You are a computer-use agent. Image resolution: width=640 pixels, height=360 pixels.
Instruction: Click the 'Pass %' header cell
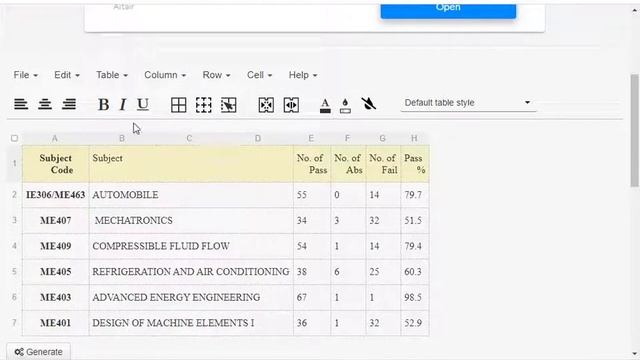pyautogui.click(x=415, y=164)
